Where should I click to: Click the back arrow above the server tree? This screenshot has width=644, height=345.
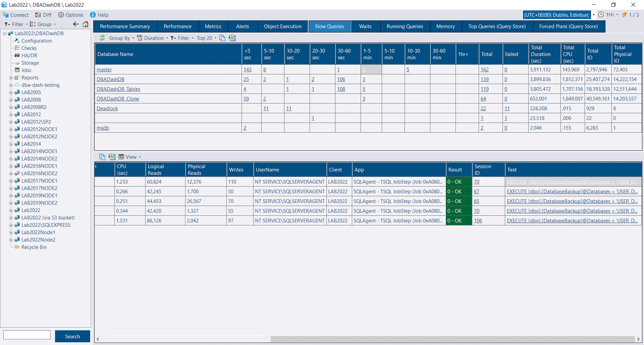click(76, 24)
